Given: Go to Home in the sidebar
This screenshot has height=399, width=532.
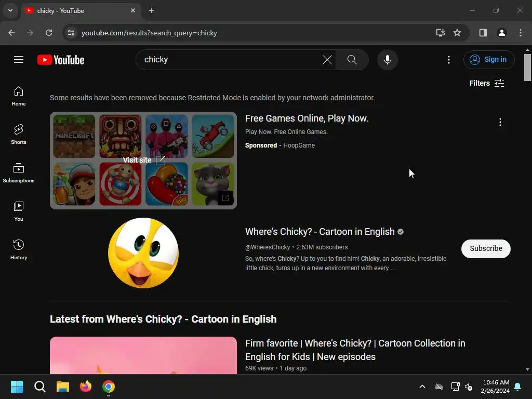Looking at the screenshot, I should [x=19, y=96].
